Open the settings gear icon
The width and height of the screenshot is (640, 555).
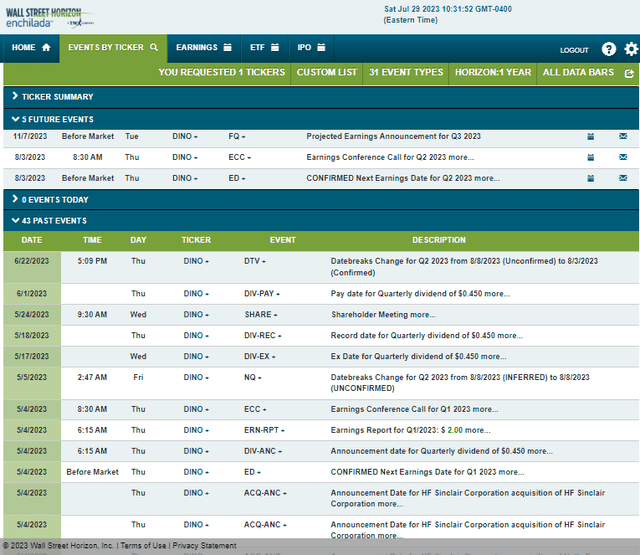[x=631, y=49]
